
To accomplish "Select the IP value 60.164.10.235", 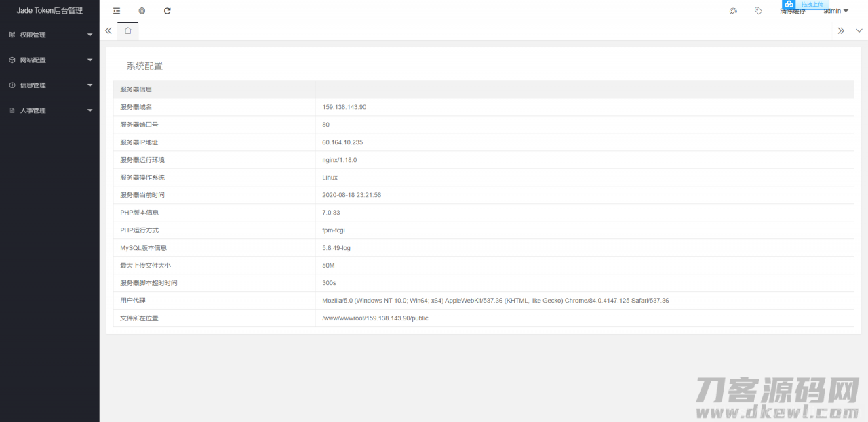I will [342, 142].
